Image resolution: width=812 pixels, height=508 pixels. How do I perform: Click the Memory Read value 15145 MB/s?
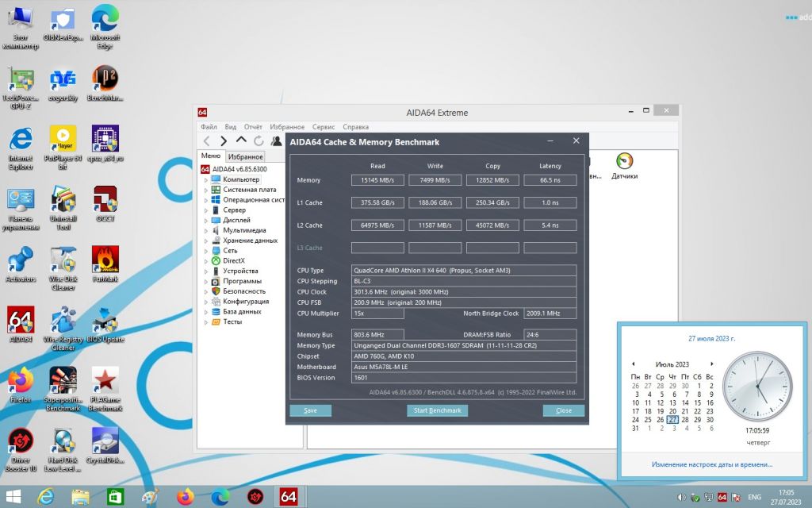click(377, 180)
